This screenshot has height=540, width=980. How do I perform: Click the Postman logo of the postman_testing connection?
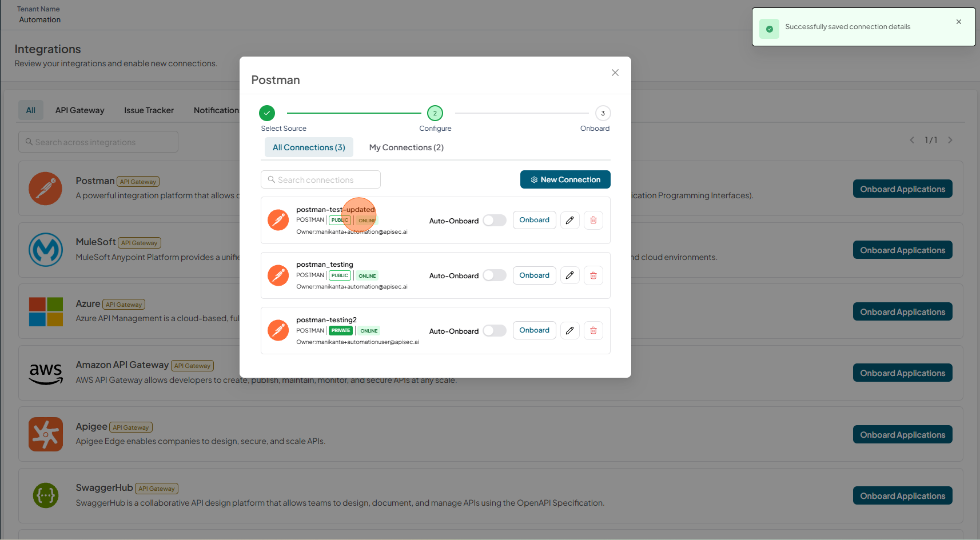[x=278, y=275]
